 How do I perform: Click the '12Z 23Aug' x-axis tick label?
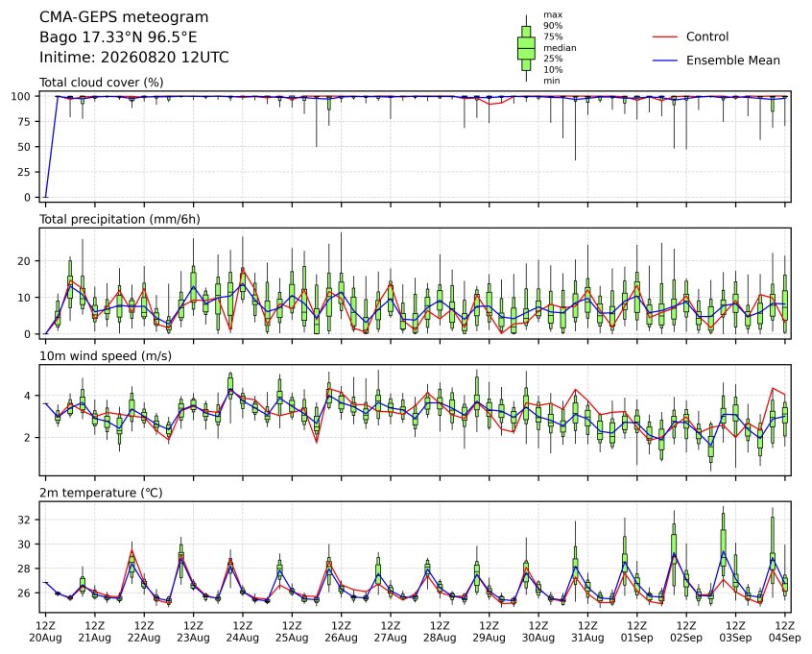click(193, 632)
